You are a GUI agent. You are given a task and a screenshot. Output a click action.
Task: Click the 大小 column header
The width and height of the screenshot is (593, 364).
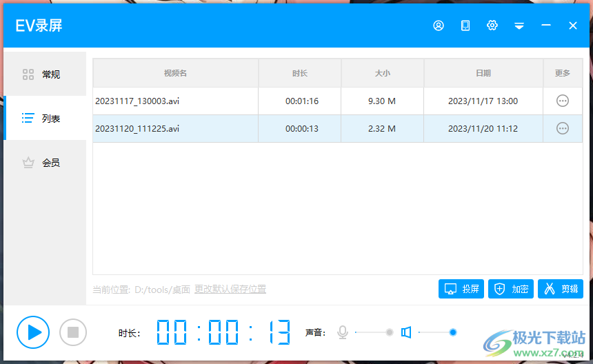pyautogui.click(x=383, y=73)
